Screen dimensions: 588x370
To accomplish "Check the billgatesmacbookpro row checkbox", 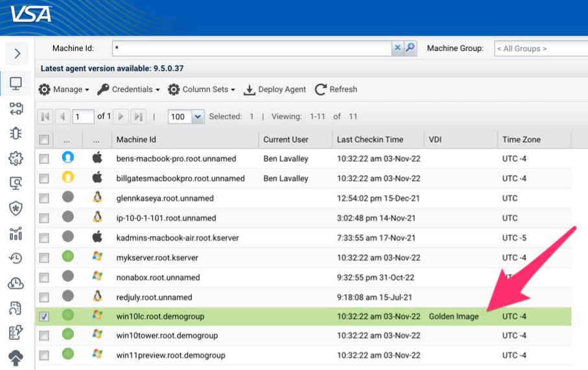I will click(x=44, y=179).
